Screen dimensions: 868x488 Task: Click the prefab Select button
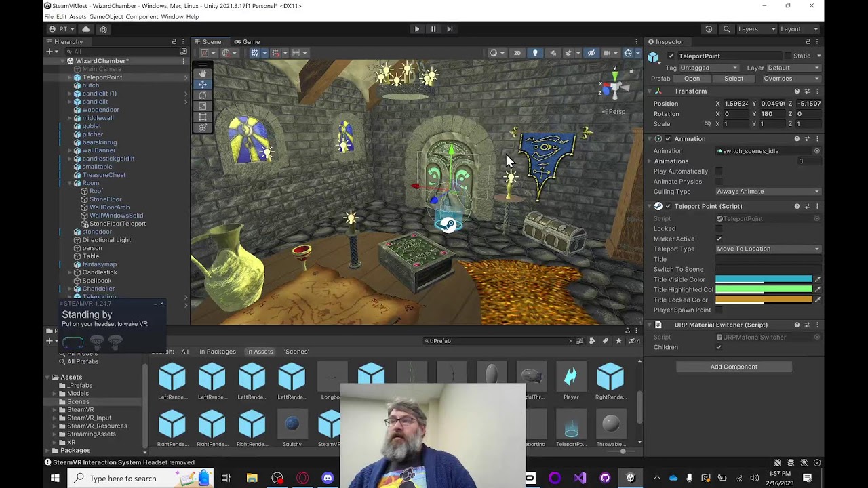pos(734,79)
